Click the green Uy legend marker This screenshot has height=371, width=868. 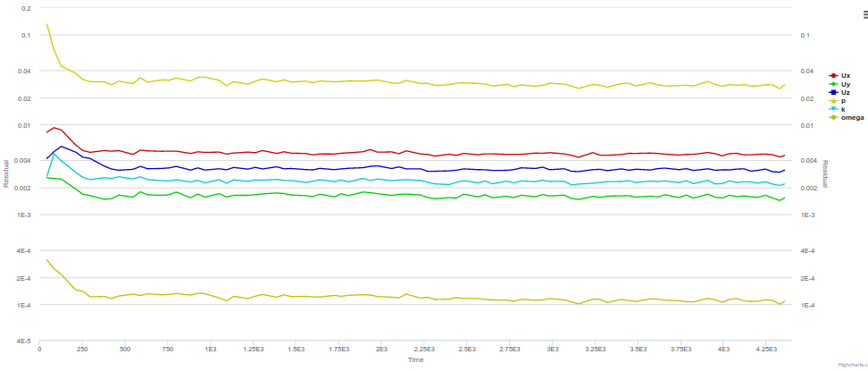834,84
